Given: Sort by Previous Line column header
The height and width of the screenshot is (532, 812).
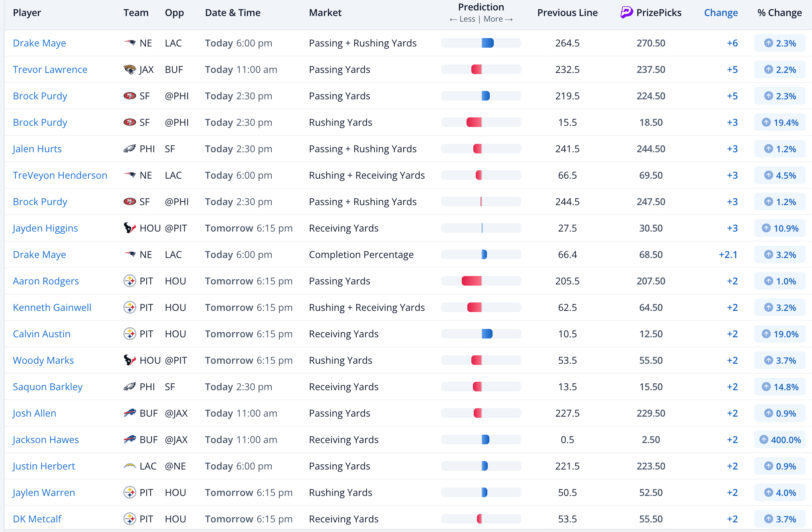Looking at the screenshot, I should [x=567, y=13].
